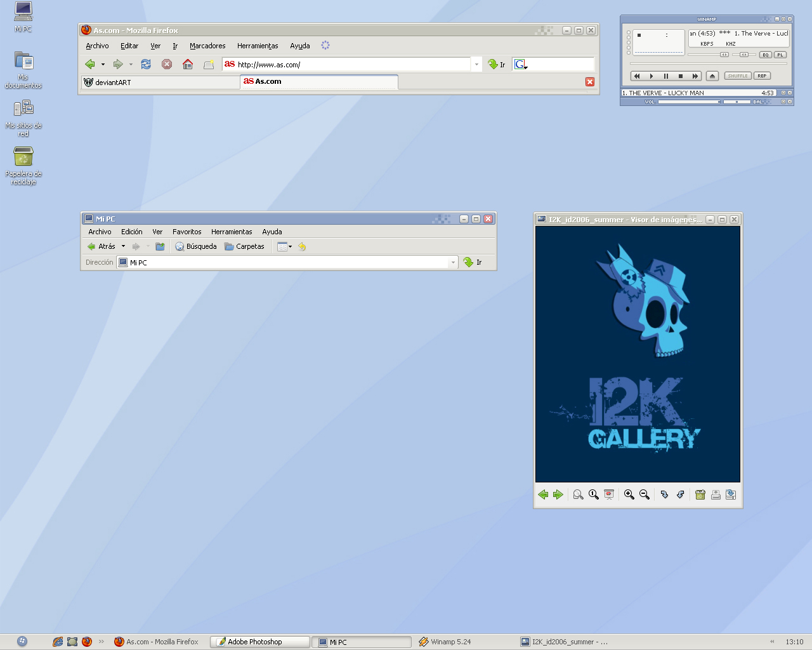Click the Ir go button in Firefox
The height and width of the screenshot is (650, 812).
tap(497, 64)
